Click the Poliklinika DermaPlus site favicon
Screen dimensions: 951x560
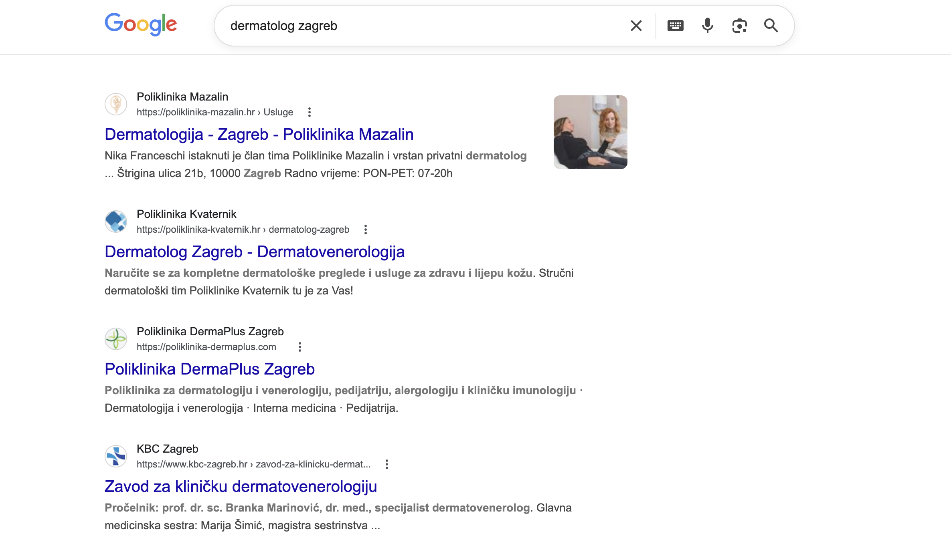(116, 339)
